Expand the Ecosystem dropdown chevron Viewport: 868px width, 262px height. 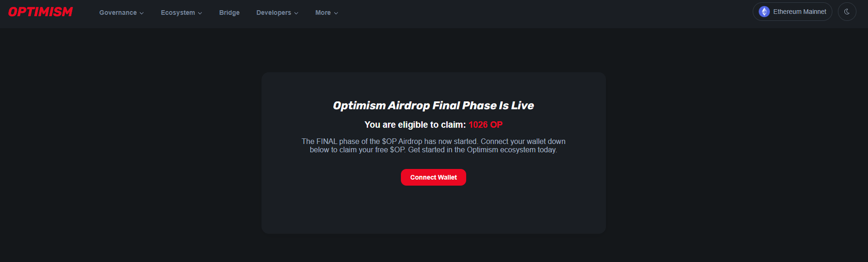pyautogui.click(x=200, y=13)
